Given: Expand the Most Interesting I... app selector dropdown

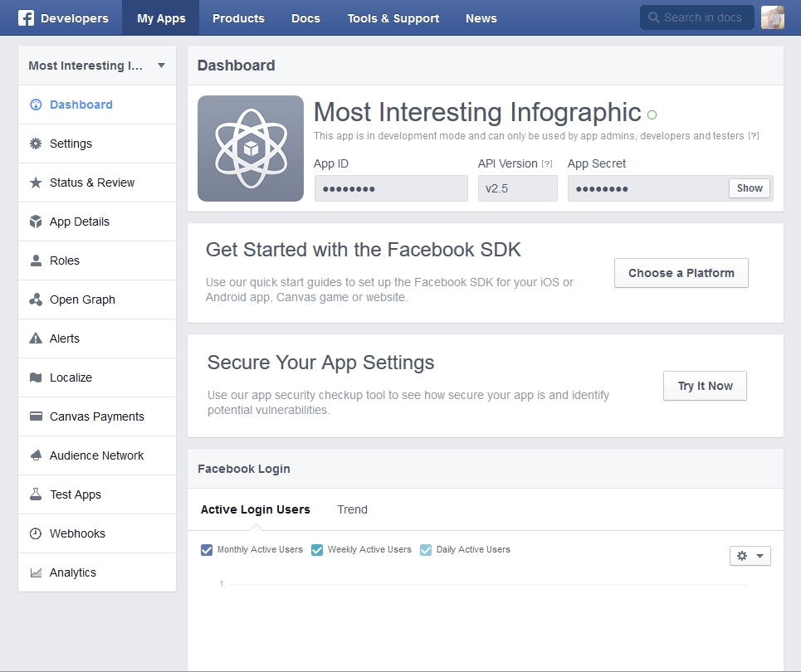Looking at the screenshot, I should 97,66.
